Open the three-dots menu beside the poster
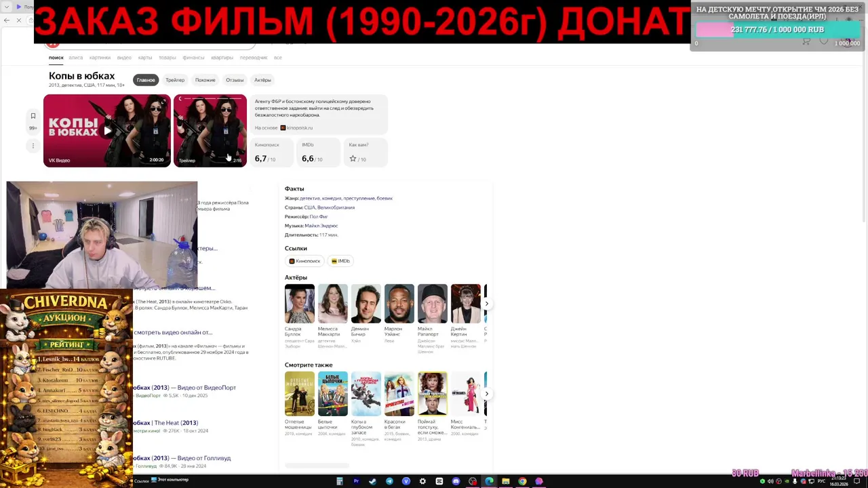 (x=33, y=145)
